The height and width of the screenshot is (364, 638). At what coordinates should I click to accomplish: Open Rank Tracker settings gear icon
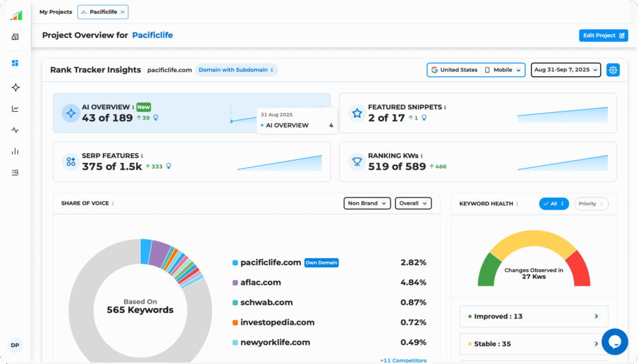pos(613,70)
